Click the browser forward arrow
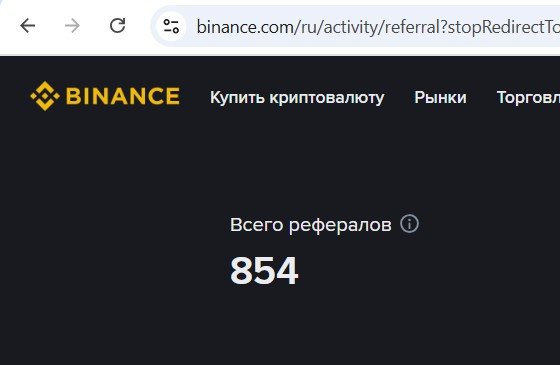This screenshot has height=365, width=560. [72, 26]
